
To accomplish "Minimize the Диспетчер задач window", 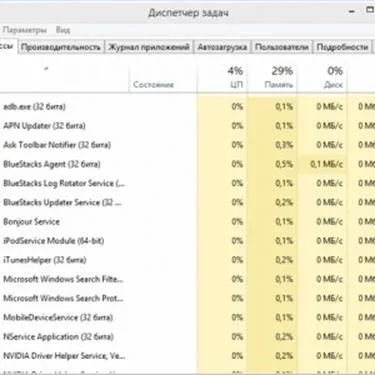I will [352, 12].
